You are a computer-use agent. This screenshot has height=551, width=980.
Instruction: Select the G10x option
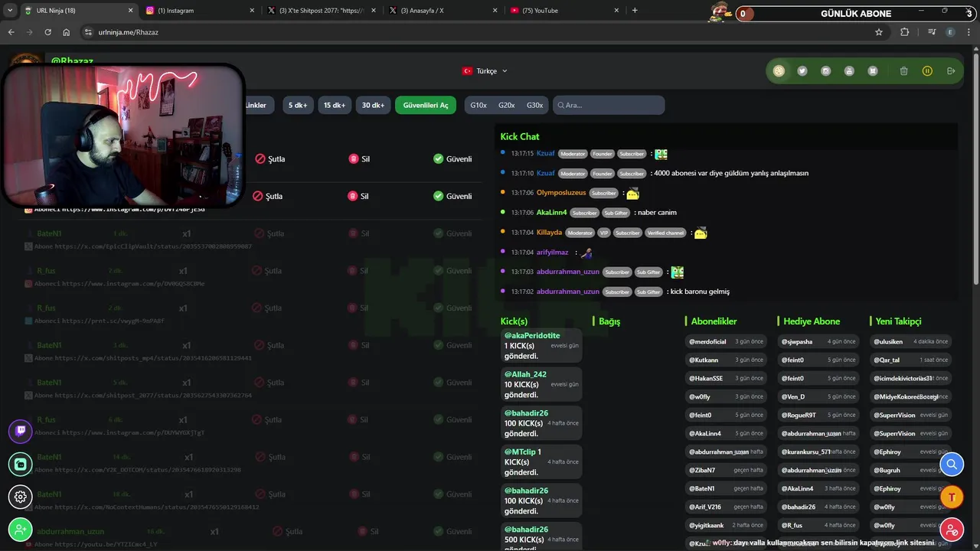(x=479, y=105)
